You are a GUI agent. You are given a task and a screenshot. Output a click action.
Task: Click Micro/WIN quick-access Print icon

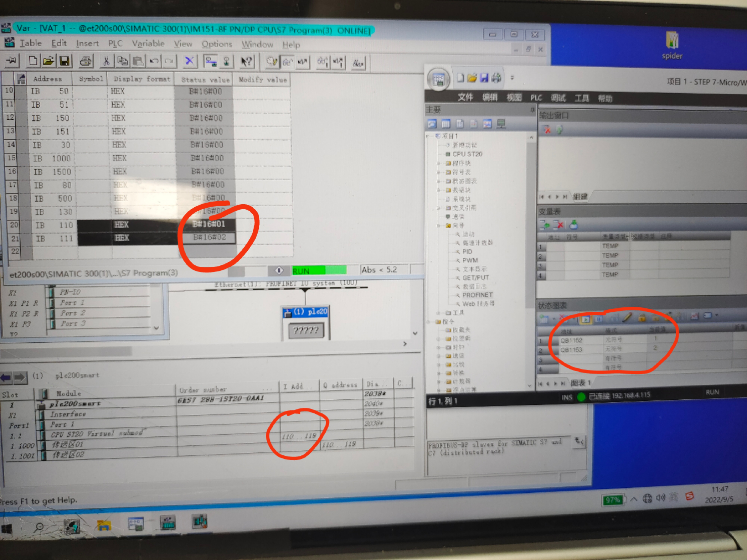point(497,78)
